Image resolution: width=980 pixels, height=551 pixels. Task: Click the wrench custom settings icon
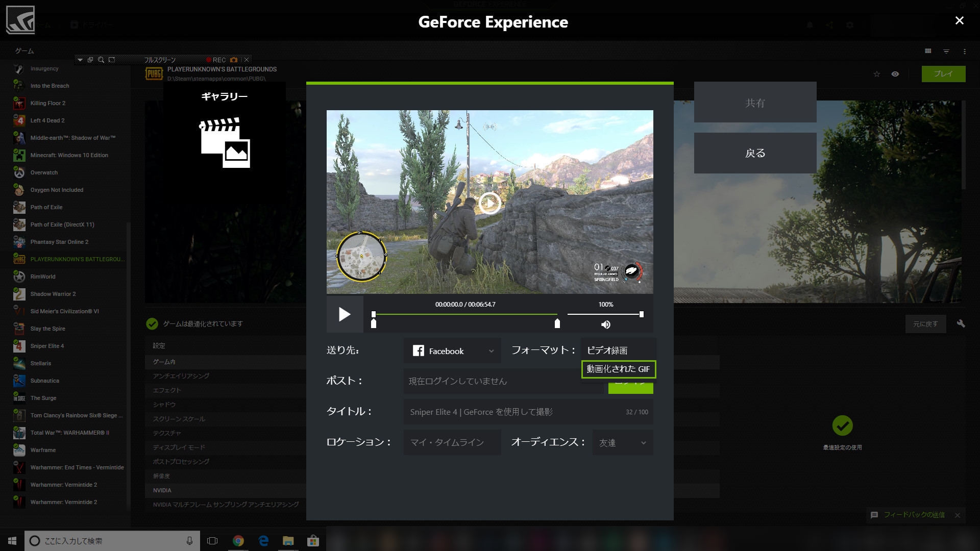coord(961,323)
